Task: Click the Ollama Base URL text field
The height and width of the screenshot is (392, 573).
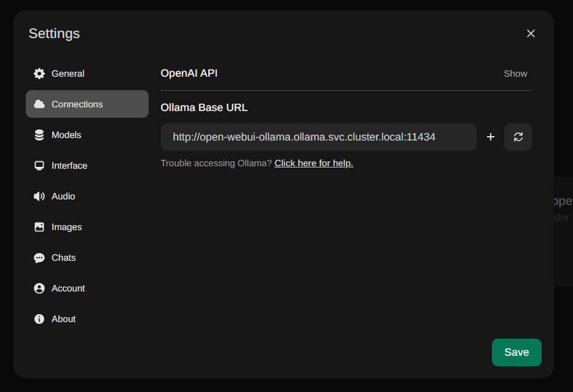Action: click(x=318, y=137)
